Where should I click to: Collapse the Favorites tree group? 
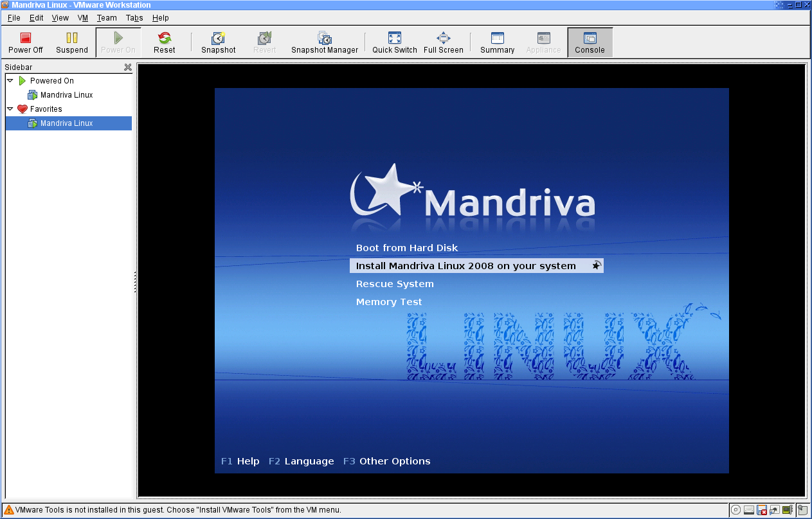10,109
